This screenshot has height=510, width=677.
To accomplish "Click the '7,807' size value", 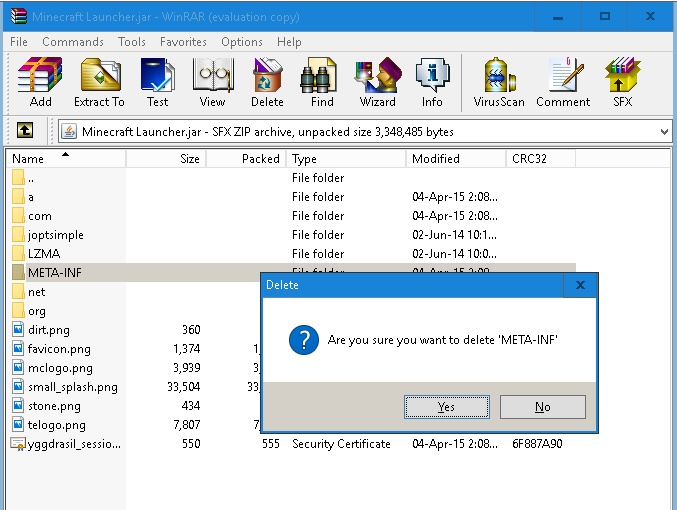I will coord(187,424).
